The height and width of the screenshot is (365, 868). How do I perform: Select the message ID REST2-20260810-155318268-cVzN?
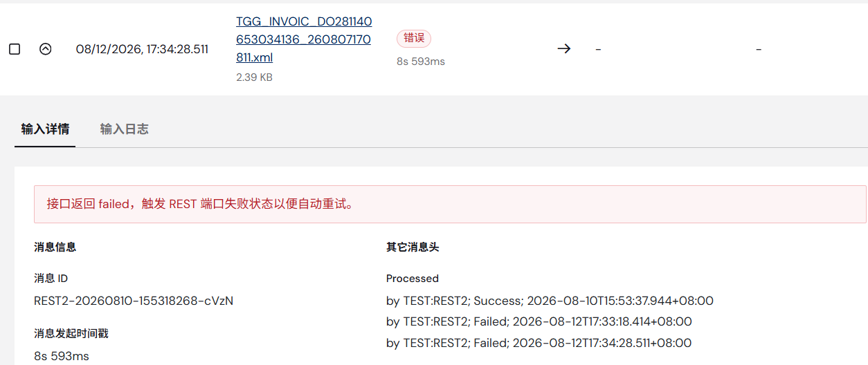[134, 301]
